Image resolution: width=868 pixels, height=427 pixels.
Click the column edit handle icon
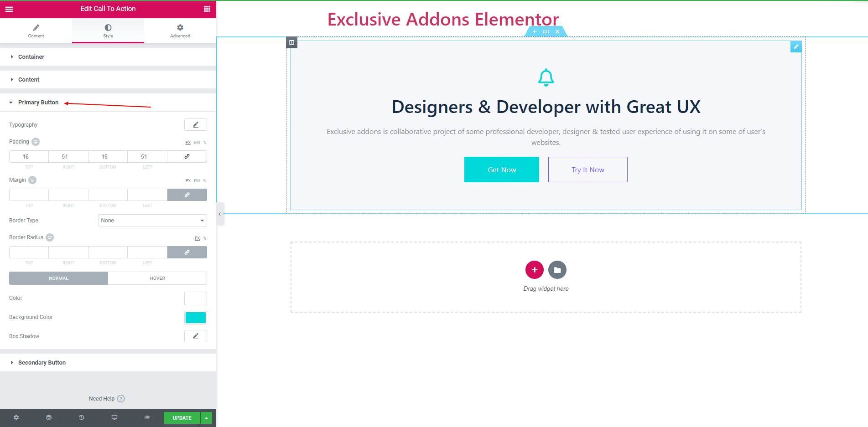[x=291, y=42]
